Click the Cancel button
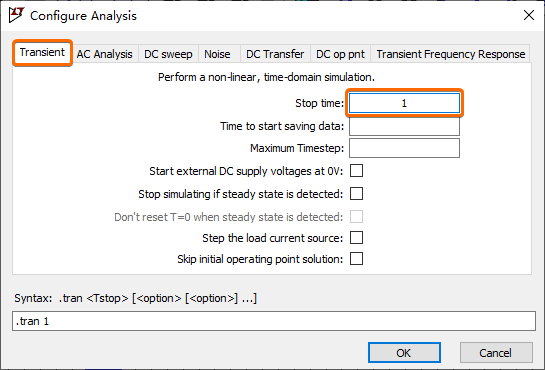 click(496, 353)
